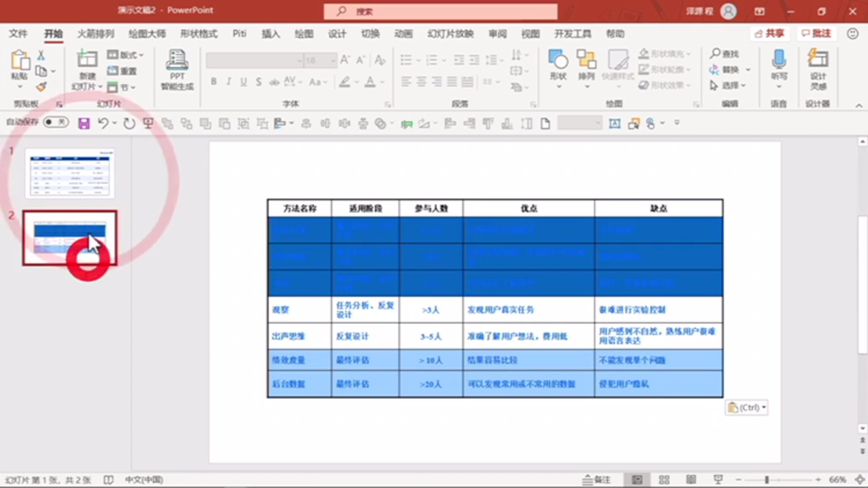Toggle Bold formatting
Screen dimensions: 868x488
(x=214, y=82)
